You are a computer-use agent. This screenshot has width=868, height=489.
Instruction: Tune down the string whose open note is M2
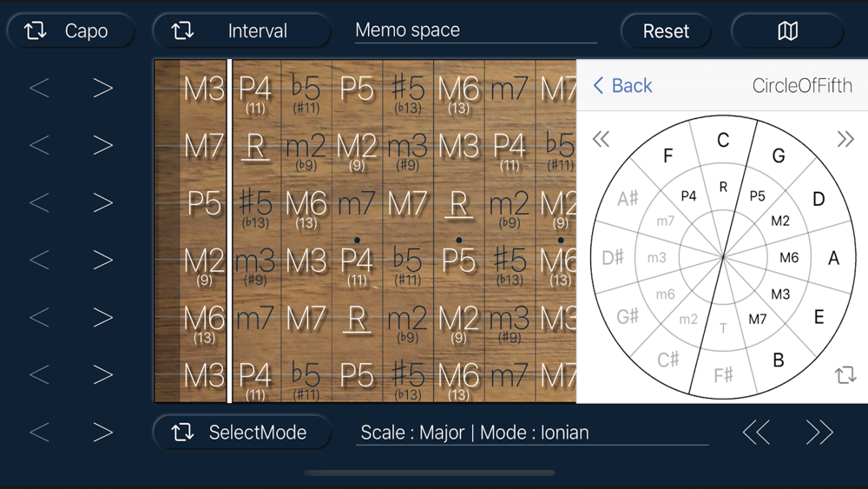(x=39, y=260)
